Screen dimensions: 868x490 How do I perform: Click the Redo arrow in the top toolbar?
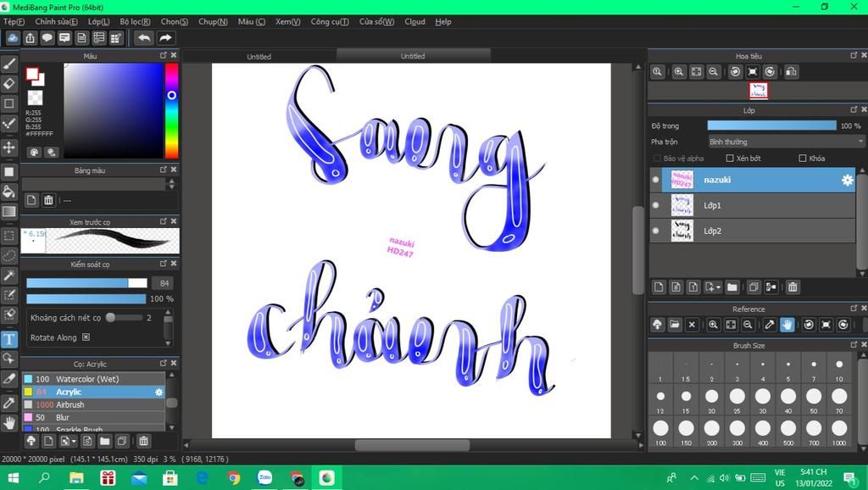pyautogui.click(x=165, y=37)
